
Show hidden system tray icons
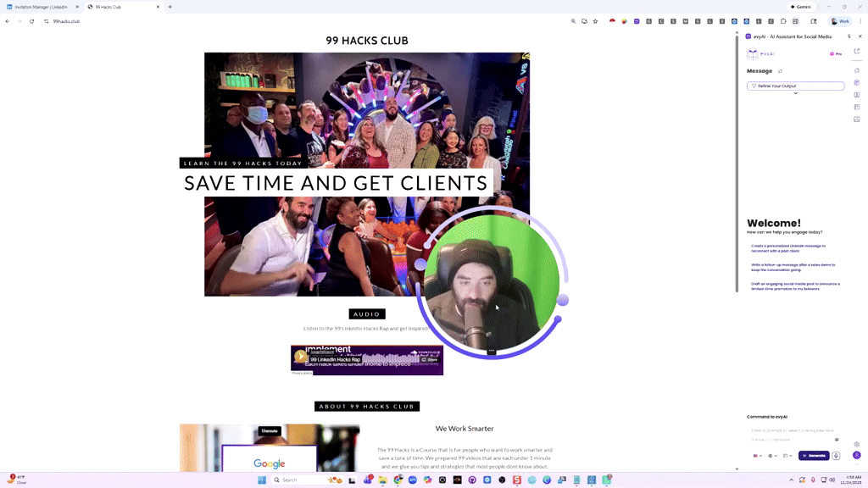coord(791,480)
